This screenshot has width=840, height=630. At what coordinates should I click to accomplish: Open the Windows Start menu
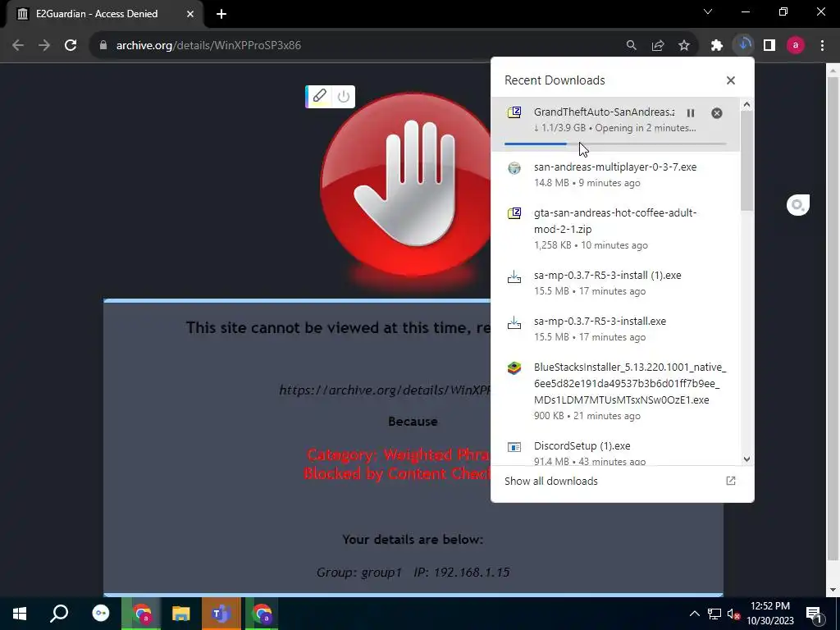pyautogui.click(x=20, y=614)
